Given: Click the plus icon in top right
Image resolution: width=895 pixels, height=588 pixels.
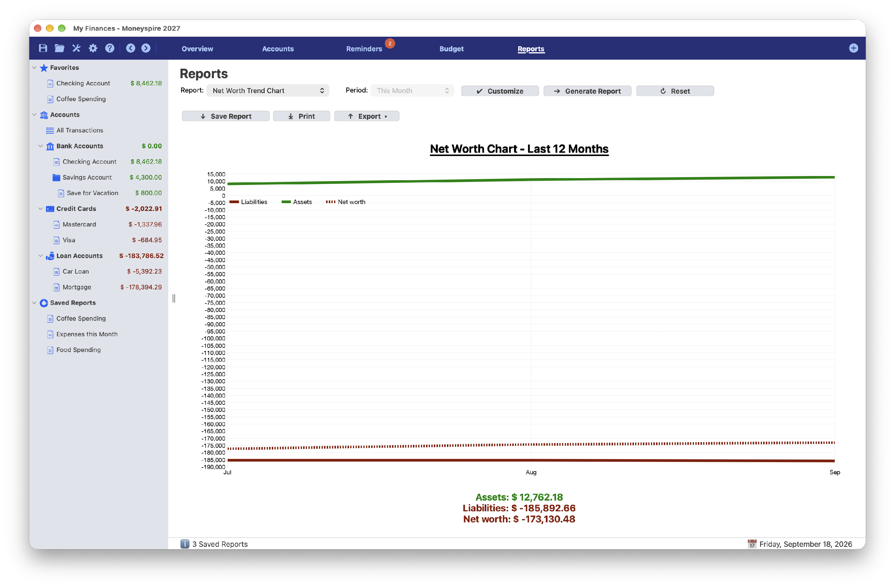Looking at the screenshot, I should 853,48.
